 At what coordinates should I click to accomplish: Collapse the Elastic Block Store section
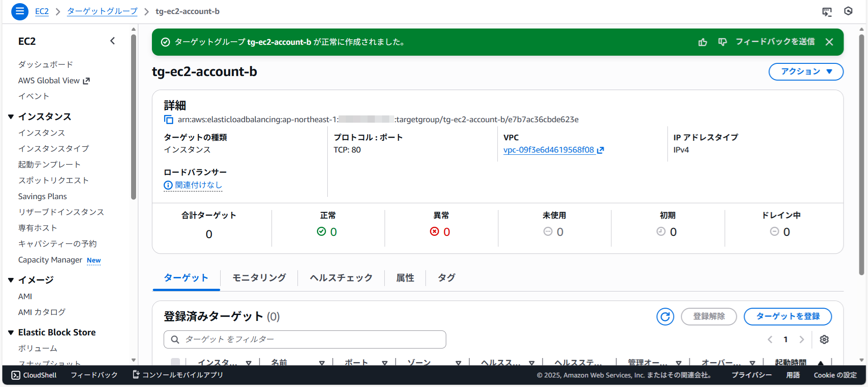11,333
